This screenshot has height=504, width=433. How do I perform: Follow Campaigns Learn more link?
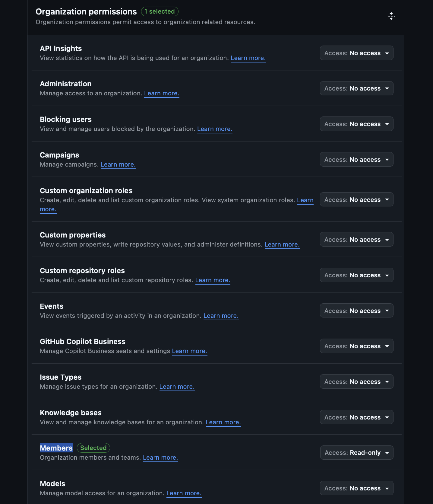pyautogui.click(x=118, y=164)
